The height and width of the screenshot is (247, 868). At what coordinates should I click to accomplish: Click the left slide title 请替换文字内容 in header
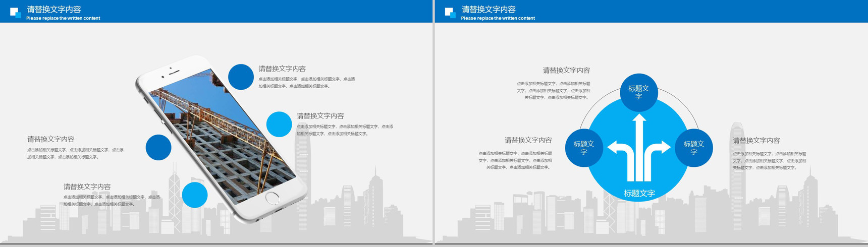pos(54,10)
